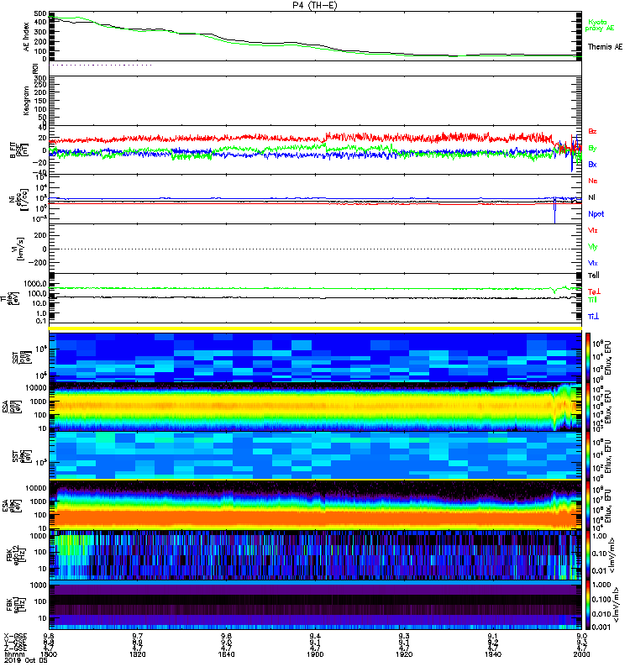The image size is (630, 672).
Task: Select the black Ni density legend label
Action: point(591,197)
